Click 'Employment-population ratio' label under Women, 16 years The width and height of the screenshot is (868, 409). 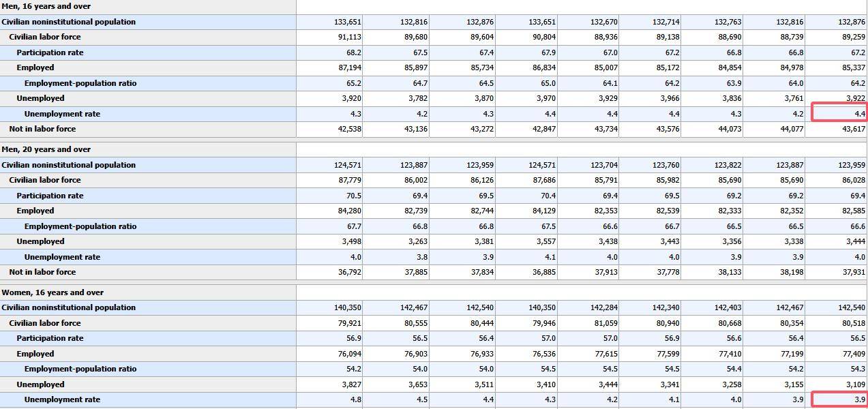pos(80,369)
